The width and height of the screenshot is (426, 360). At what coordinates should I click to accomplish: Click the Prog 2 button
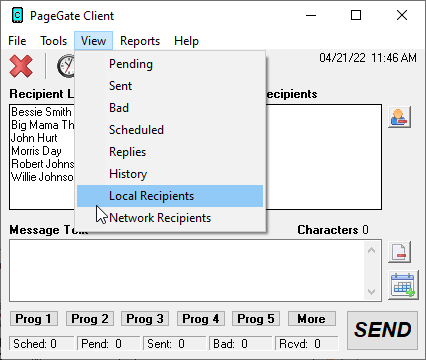(90, 319)
